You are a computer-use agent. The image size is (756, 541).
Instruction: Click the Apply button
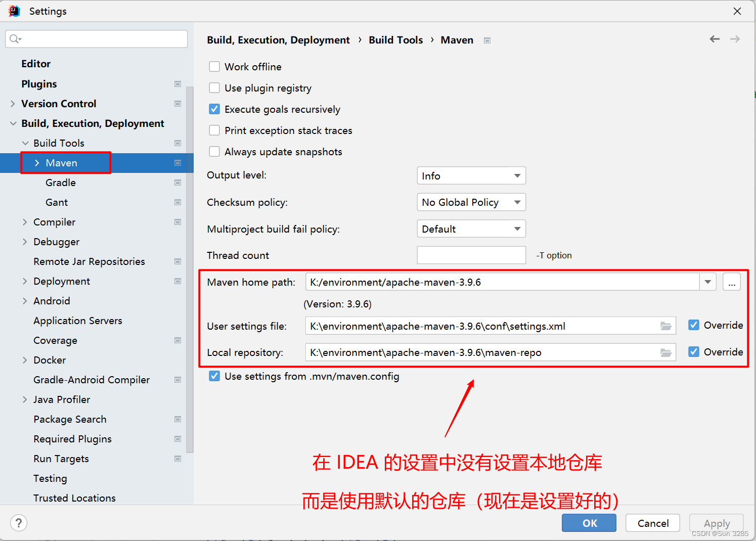coord(717,523)
